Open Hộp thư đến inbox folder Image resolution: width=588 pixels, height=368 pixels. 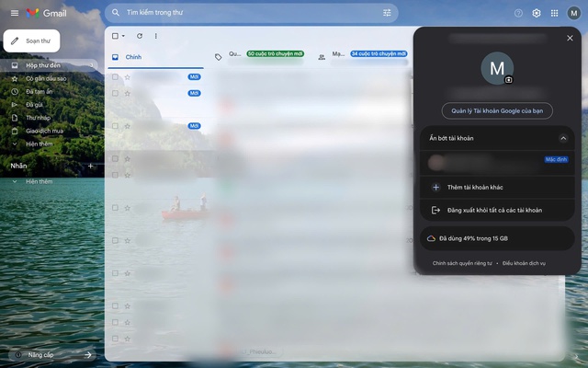pos(49,65)
